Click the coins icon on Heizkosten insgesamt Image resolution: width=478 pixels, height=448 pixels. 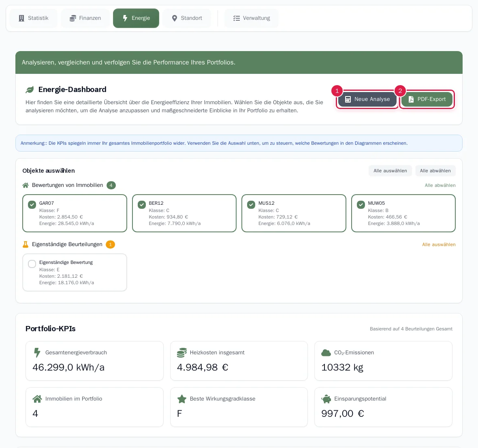click(x=182, y=352)
